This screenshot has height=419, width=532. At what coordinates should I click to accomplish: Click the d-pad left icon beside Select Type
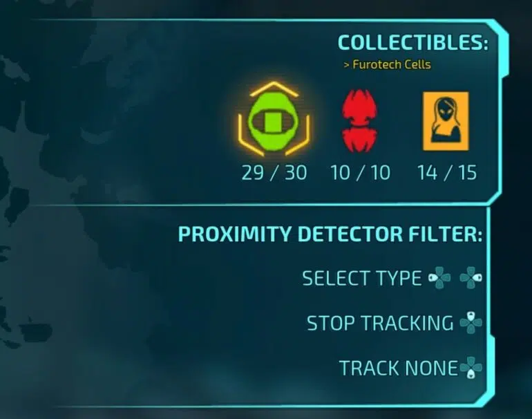point(439,278)
